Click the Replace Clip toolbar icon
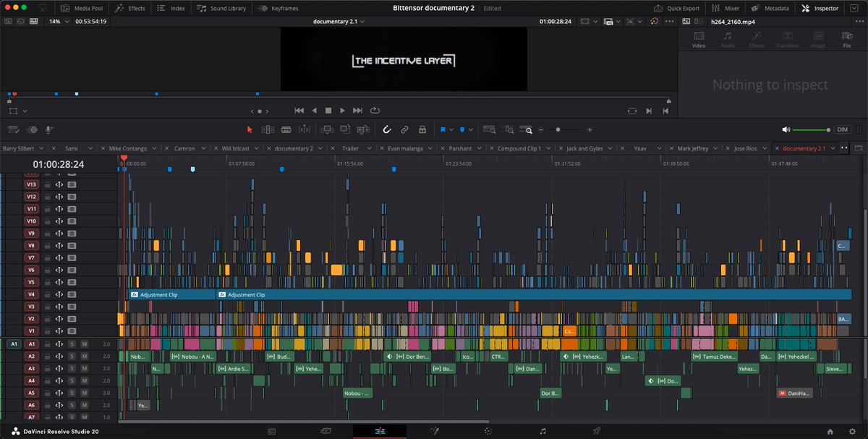 [364, 129]
